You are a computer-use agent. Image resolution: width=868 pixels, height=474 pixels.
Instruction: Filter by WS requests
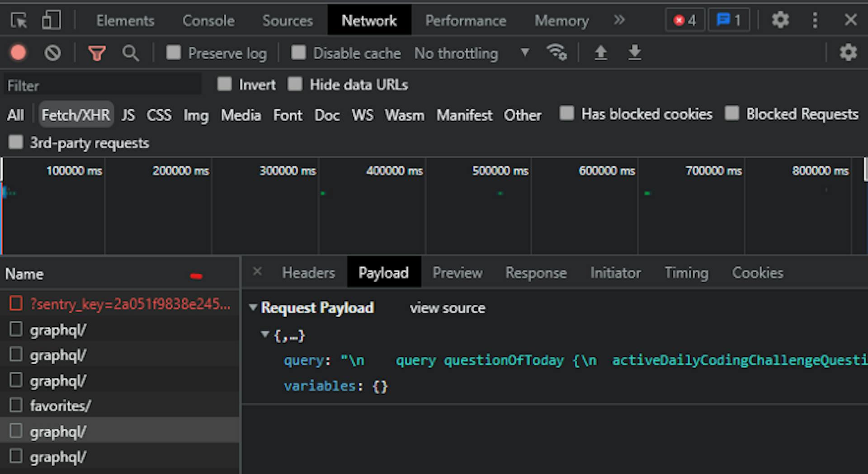pyautogui.click(x=363, y=115)
